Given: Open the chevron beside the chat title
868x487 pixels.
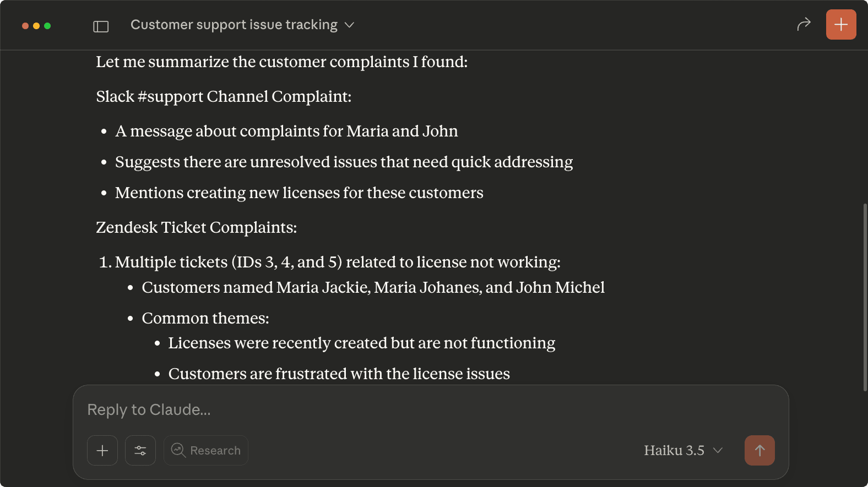Looking at the screenshot, I should 350,25.
